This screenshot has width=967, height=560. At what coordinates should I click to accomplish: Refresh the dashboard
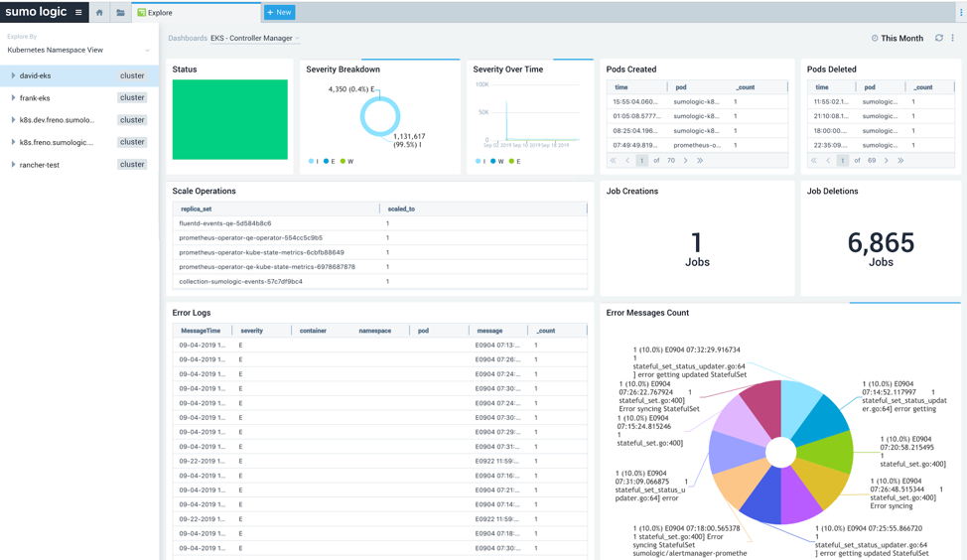[938, 38]
